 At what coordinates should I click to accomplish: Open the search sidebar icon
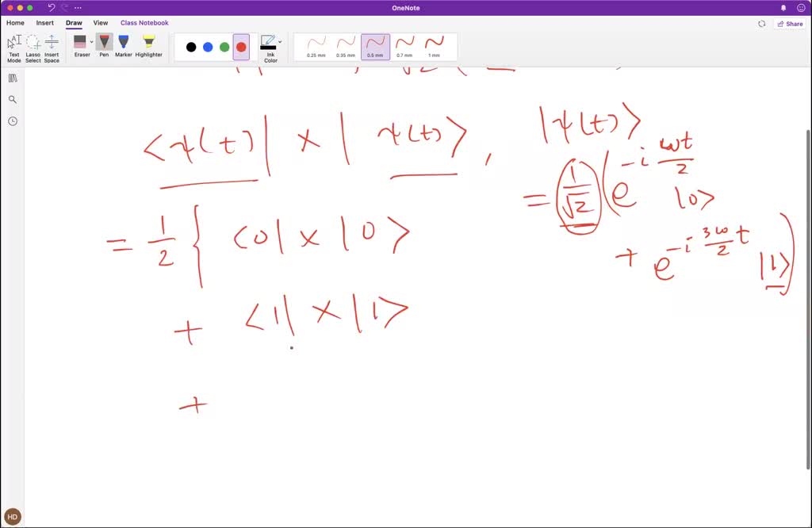click(13, 98)
